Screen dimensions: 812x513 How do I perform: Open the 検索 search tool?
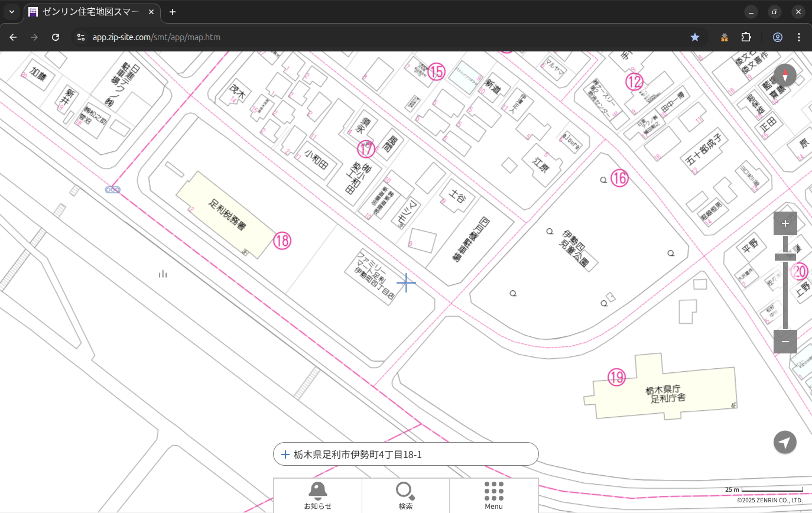point(405,495)
